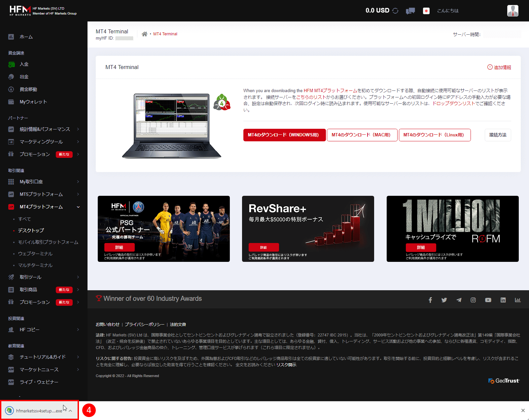This screenshot has height=420, width=529.
Task: Dismiss the download notification bar
Action: [x=523, y=410]
